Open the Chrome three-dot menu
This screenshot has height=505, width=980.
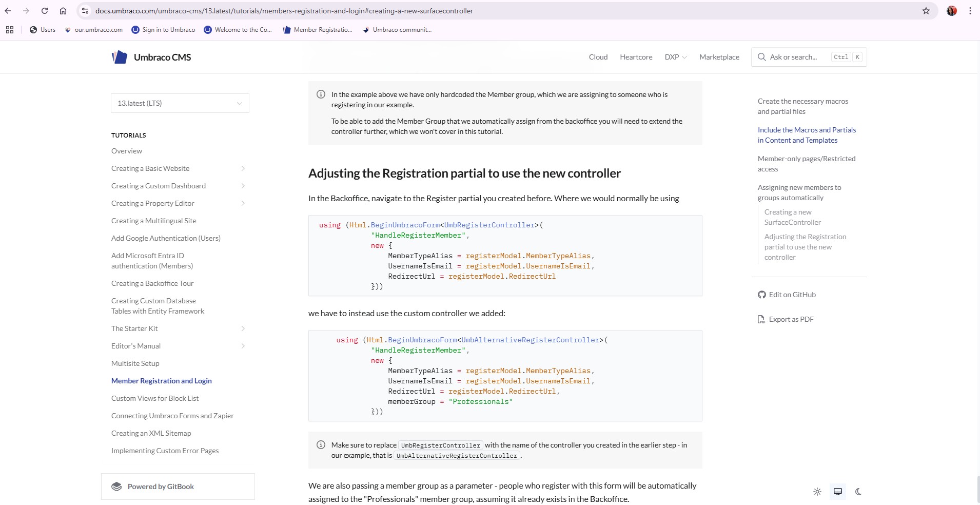pos(970,11)
